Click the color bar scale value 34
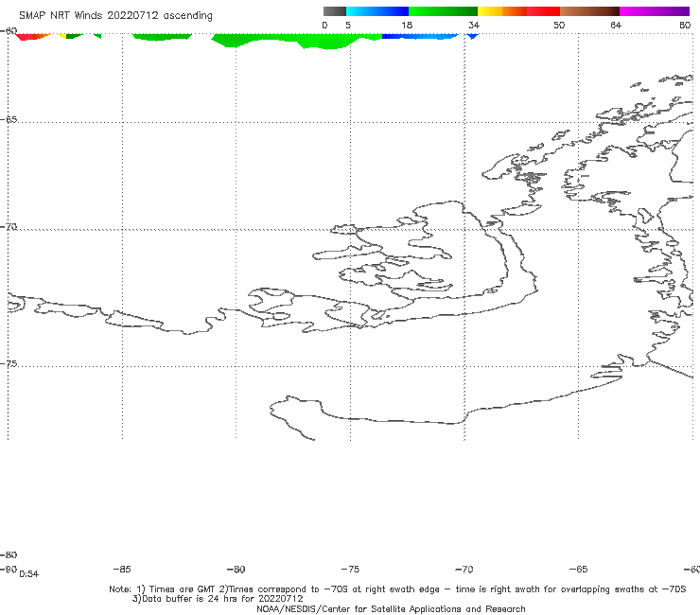Image resolution: width=700 pixels, height=615 pixels. point(474,25)
